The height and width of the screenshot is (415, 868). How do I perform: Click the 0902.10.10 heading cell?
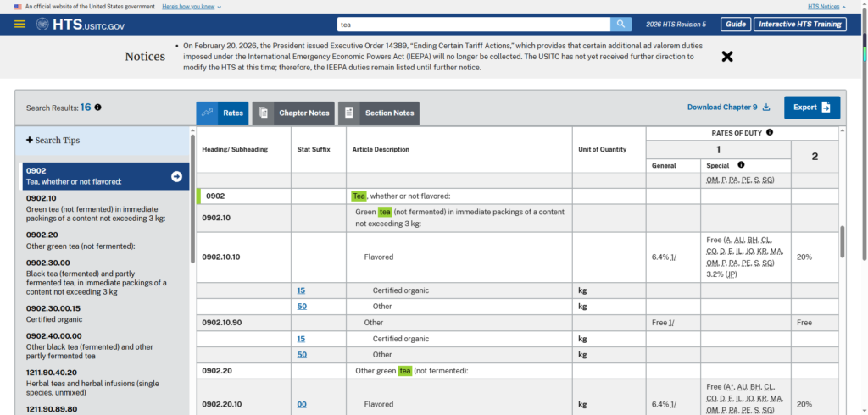point(244,257)
